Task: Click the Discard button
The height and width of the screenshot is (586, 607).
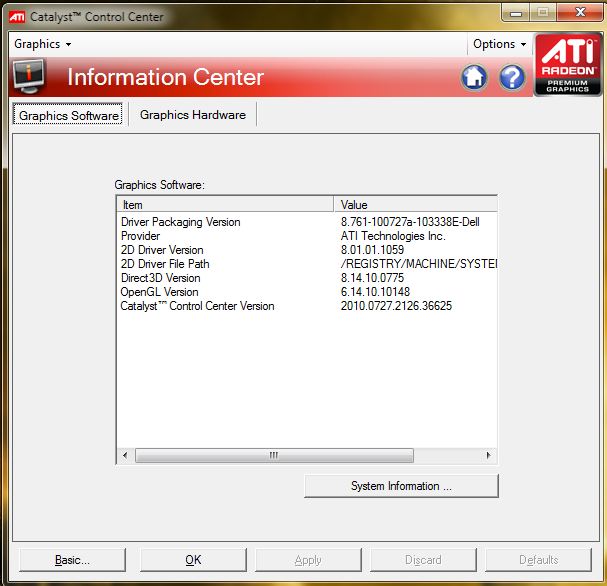Action: click(423, 560)
